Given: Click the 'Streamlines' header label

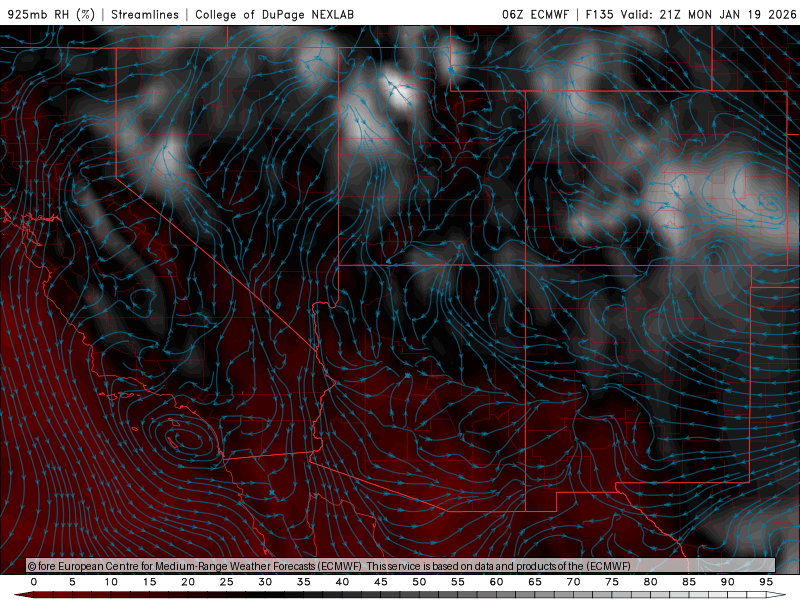Looking at the screenshot, I should coord(145,14).
